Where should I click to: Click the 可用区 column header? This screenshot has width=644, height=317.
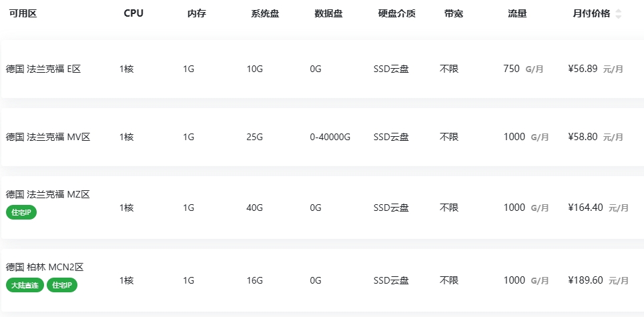coord(23,14)
